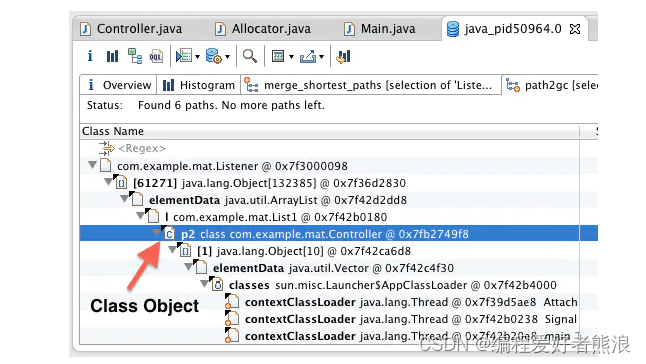Select row com.example.mat.Listener @ 0x7f3000098
Viewport: 646px width, 364px height.
tap(339, 166)
